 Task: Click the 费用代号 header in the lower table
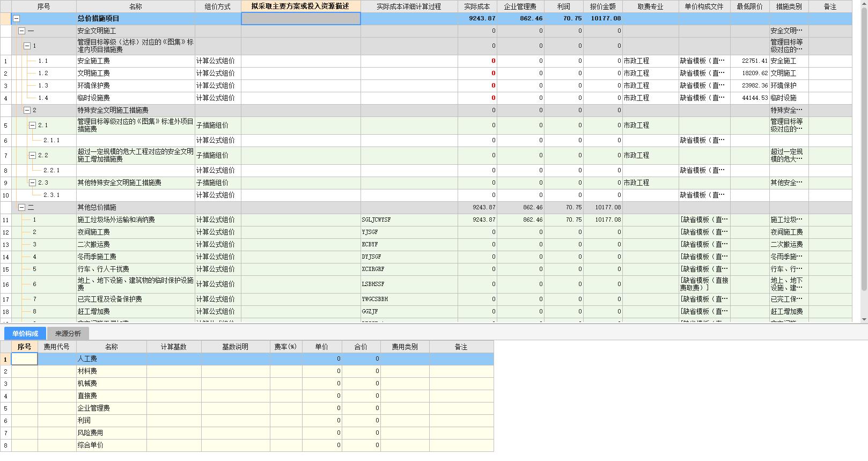coord(57,347)
